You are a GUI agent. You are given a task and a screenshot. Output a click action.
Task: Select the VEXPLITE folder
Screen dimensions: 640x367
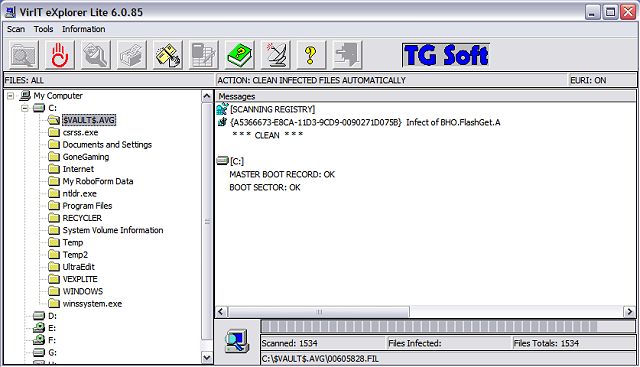(80, 279)
